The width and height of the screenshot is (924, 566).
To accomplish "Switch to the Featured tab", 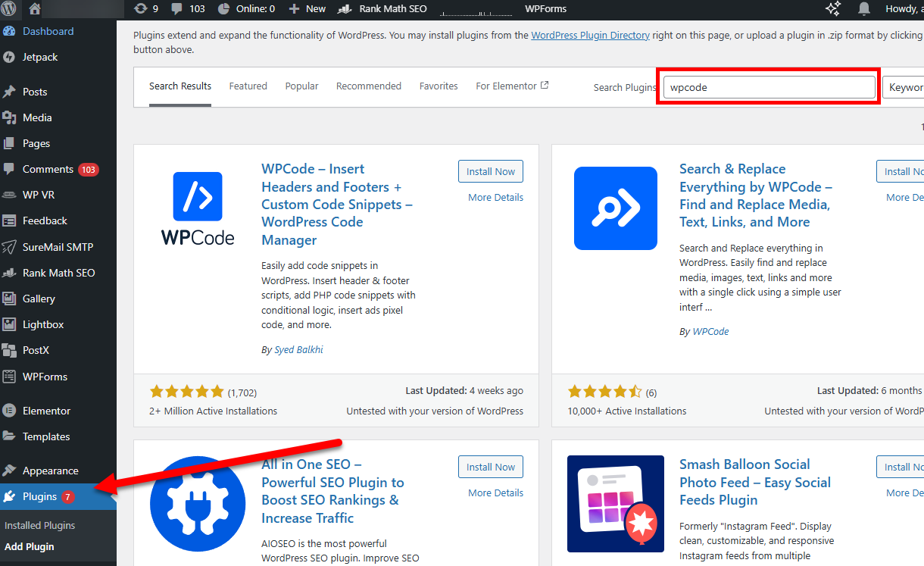I will (248, 86).
